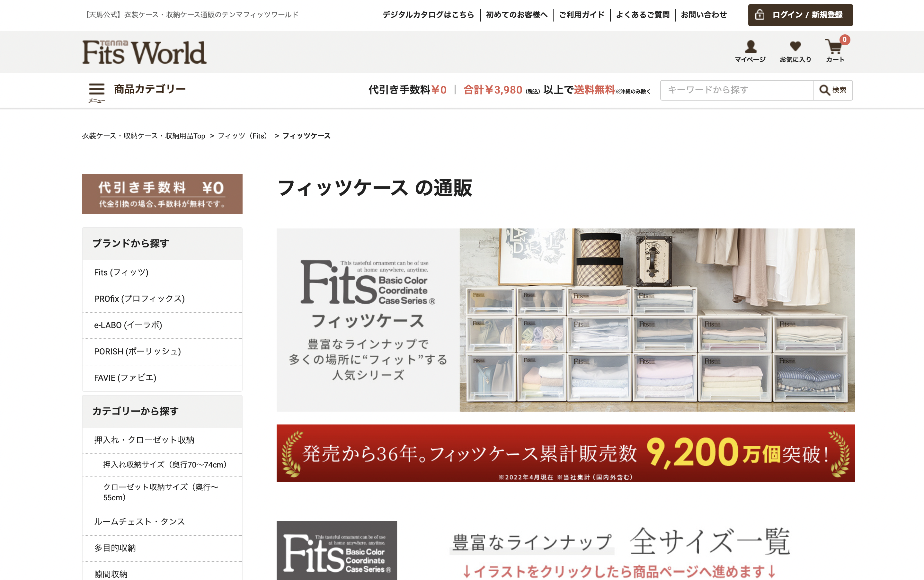Open 押入れ・クローゼット収納 category
Viewport: 924px width, 580px height.
pos(144,440)
